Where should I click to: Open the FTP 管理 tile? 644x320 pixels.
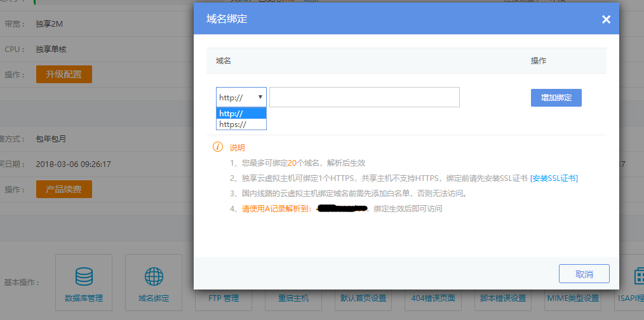click(x=224, y=298)
